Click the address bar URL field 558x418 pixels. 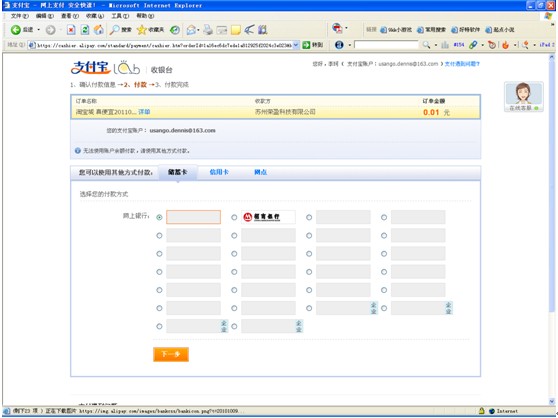(x=164, y=45)
